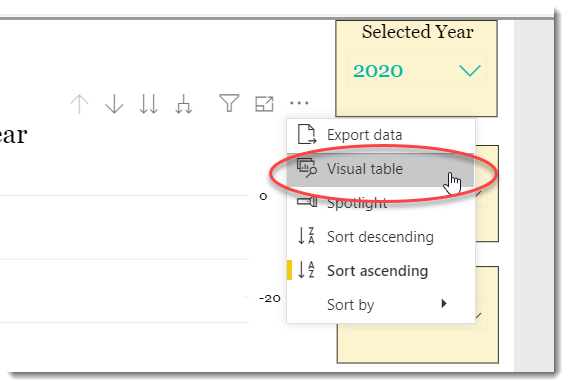Click the Spotlight icon in menu

pyautogui.click(x=307, y=201)
